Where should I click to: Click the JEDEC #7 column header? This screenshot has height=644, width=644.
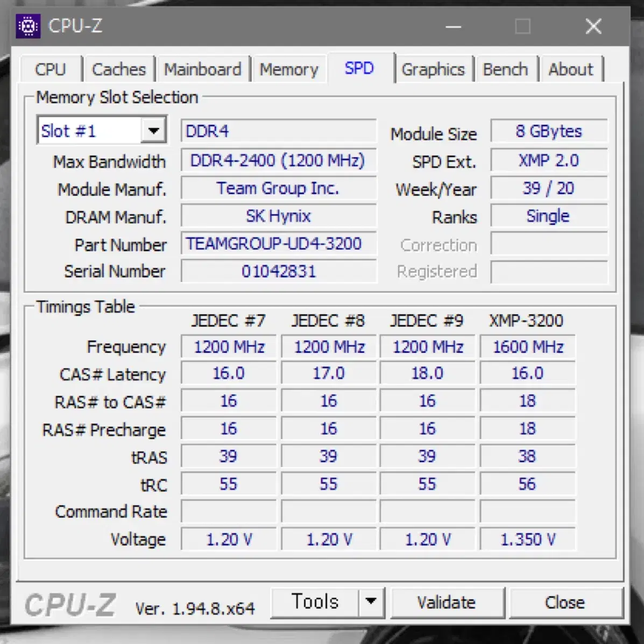[x=228, y=320]
